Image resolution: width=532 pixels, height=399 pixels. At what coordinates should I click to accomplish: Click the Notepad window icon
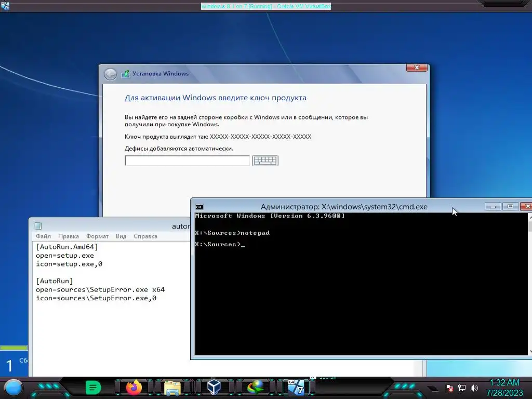point(37,225)
